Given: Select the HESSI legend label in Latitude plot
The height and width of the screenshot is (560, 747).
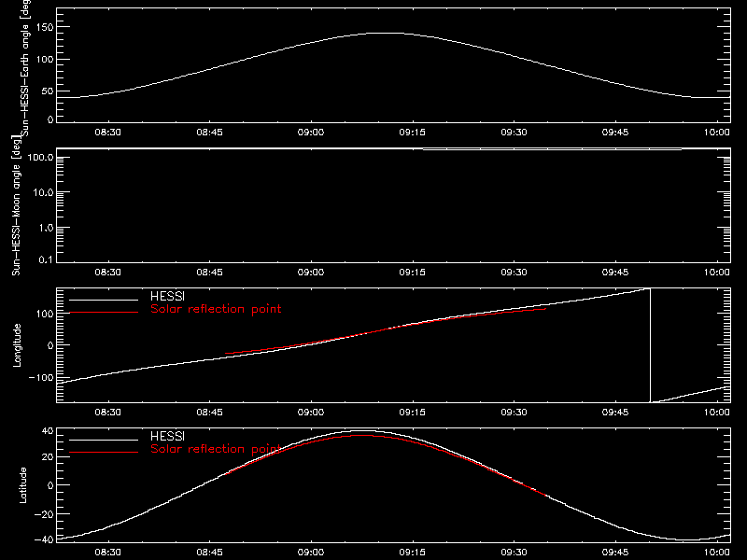Looking at the screenshot, I should (167, 436).
